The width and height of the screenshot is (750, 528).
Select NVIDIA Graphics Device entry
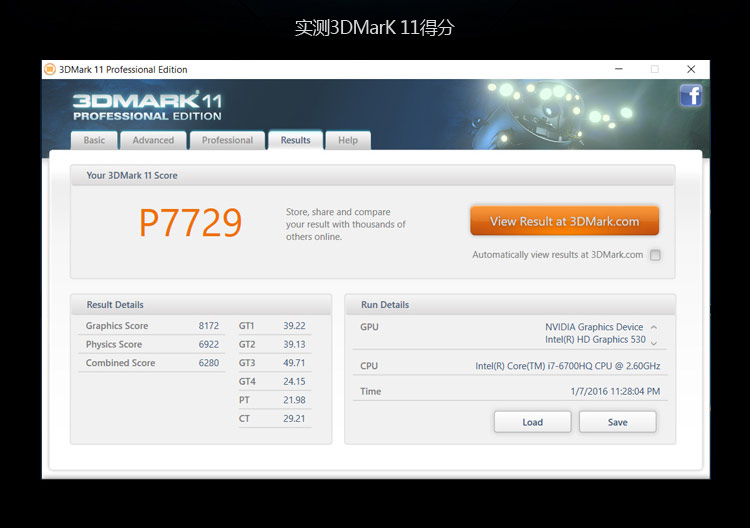[x=594, y=327]
